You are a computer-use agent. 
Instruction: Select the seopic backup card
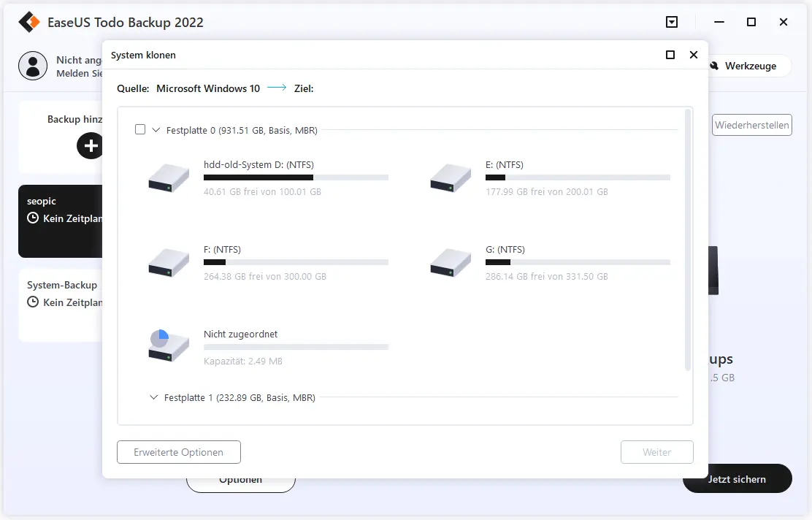[61, 221]
